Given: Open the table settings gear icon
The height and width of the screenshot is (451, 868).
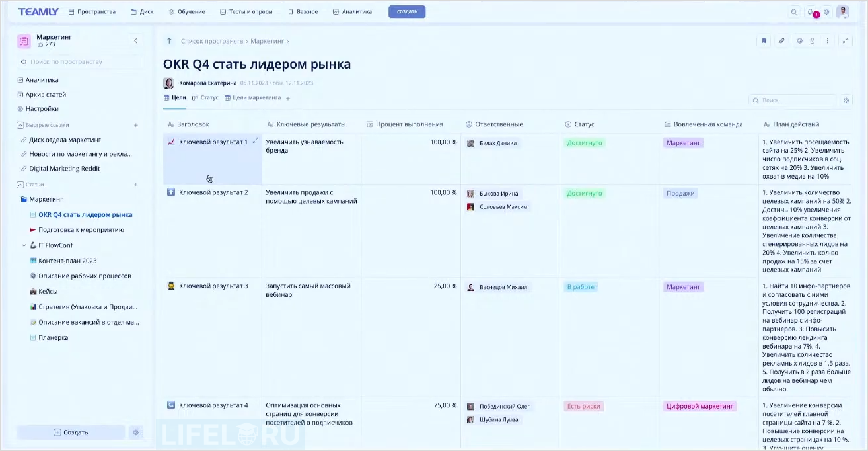Looking at the screenshot, I should point(846,100).
